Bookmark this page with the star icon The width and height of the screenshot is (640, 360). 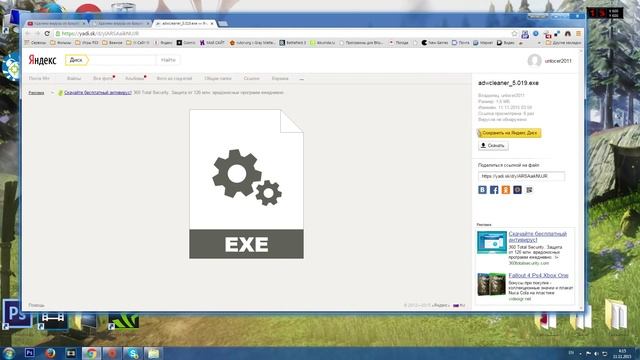514,33
